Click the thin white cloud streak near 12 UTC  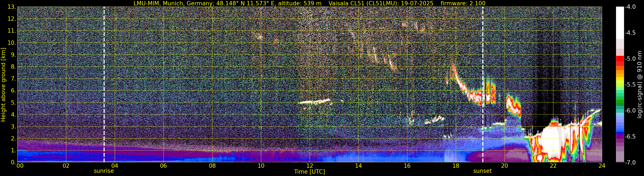click(314, 102)
